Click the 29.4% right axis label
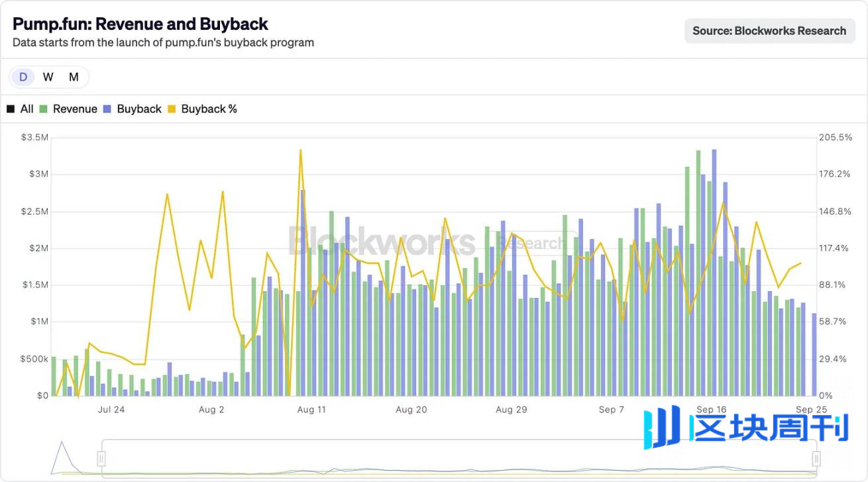The width and height of the screenshot is (868, 482). pyautogui.click(x=834, y=359)
